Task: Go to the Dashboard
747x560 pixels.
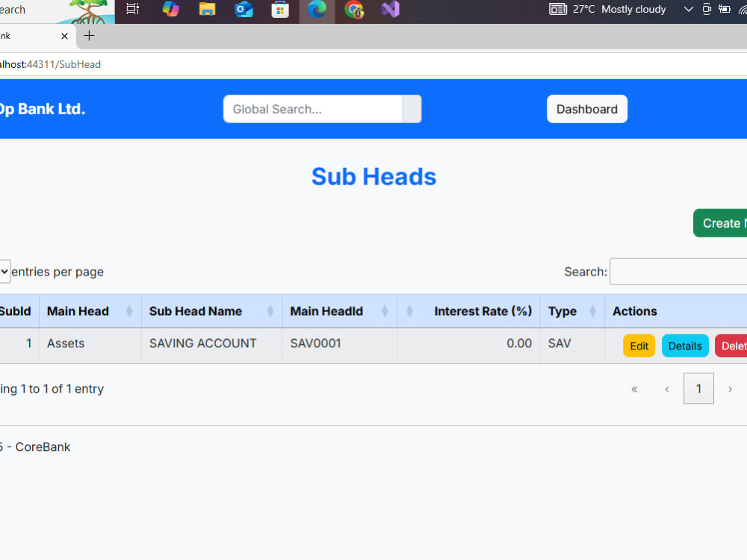Action: (x=587, y=109)
